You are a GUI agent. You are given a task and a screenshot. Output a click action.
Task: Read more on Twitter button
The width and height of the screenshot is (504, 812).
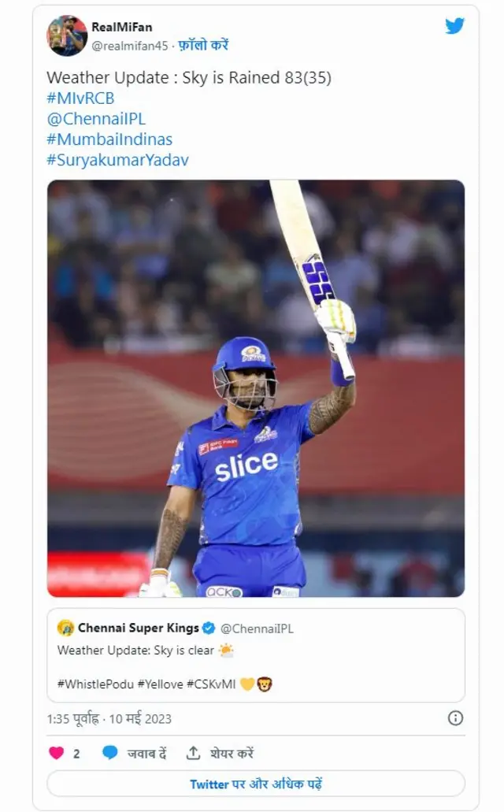pyautogui.click(x=255, y=784)
